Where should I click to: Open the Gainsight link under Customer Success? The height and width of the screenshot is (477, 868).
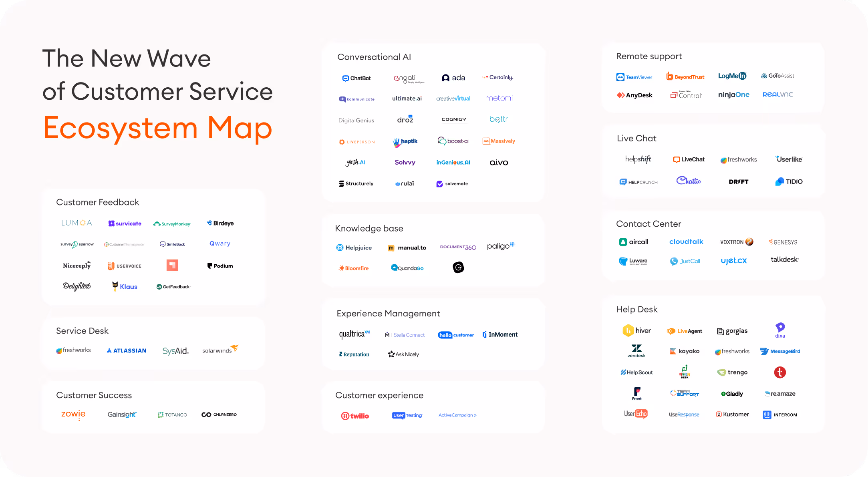[122, 415]
